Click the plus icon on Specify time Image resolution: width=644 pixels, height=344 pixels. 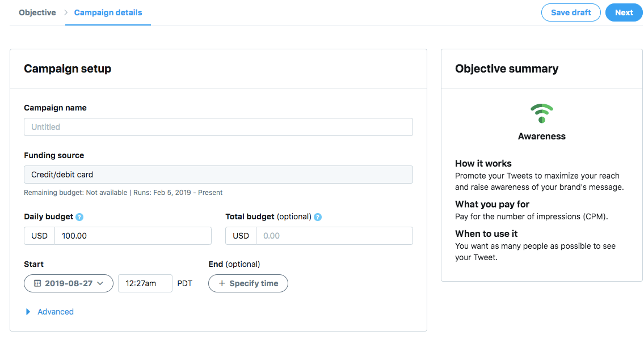coord(222,283)
